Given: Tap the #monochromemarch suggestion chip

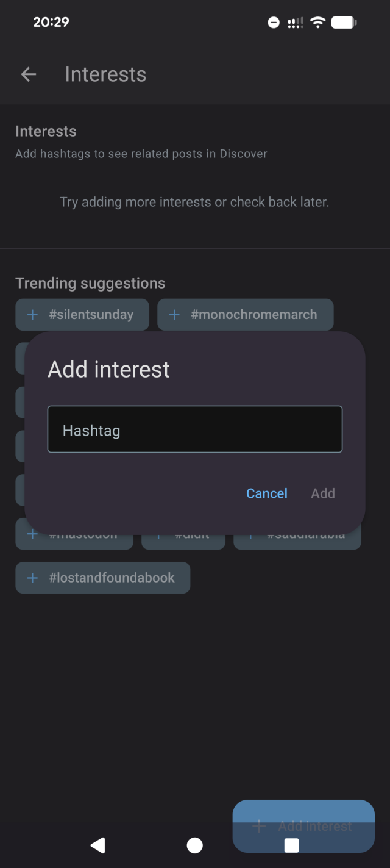Looking at the screenshot, I should coord(246,314).
